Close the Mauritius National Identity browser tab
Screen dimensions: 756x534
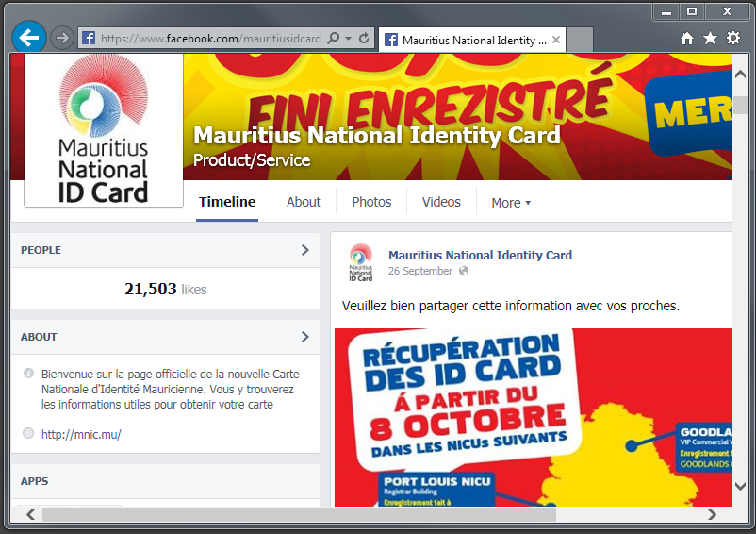click(x=556, y=40)
